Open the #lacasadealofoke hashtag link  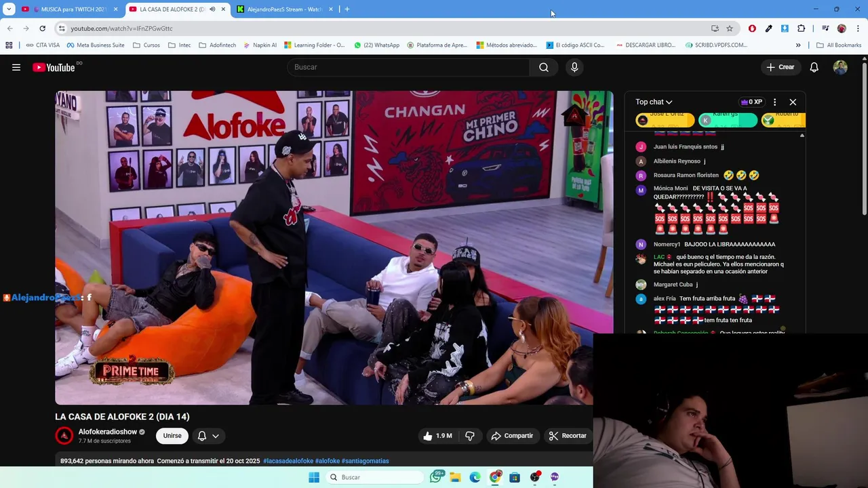[288, 461]
